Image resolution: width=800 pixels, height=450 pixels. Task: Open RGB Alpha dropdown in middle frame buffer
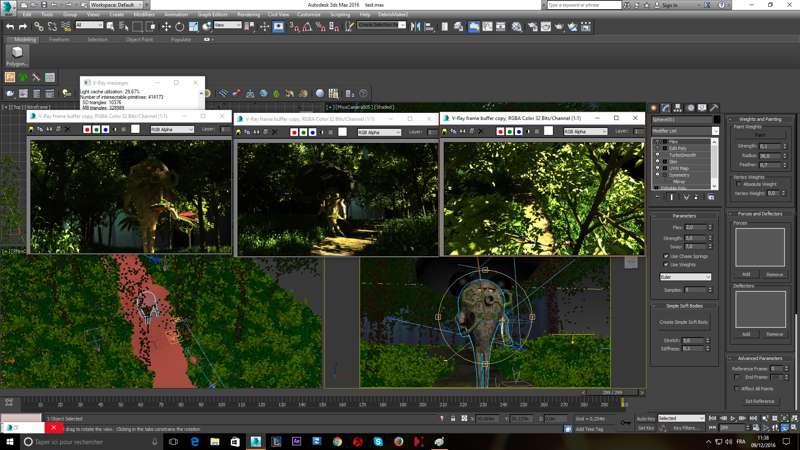tap(379, 133)
